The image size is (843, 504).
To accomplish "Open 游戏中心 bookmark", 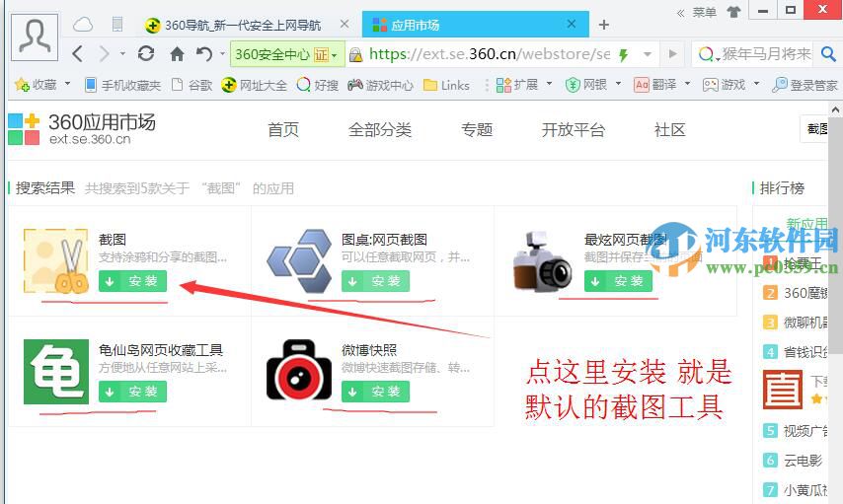I will click(x=381, y=85).
